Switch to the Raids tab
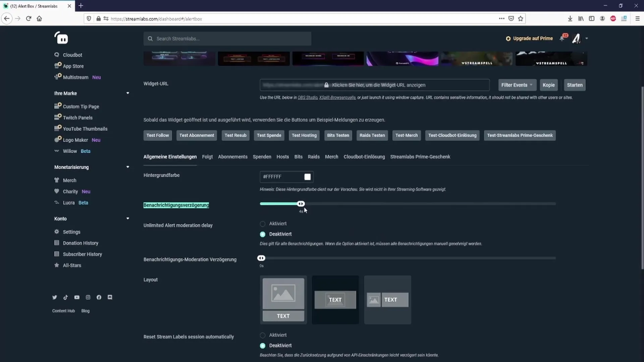The width and height of the screenshot is (644, 362). pyautogui.click(x=314, y=157)
